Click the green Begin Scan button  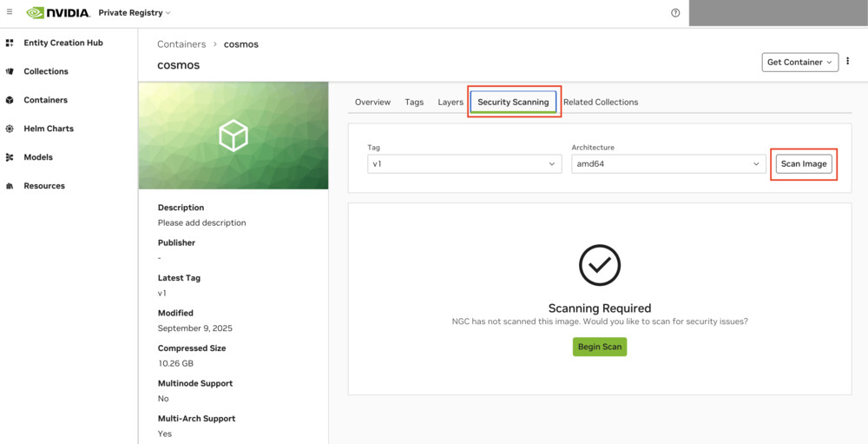pyautogui.click(x=599, y=347)
